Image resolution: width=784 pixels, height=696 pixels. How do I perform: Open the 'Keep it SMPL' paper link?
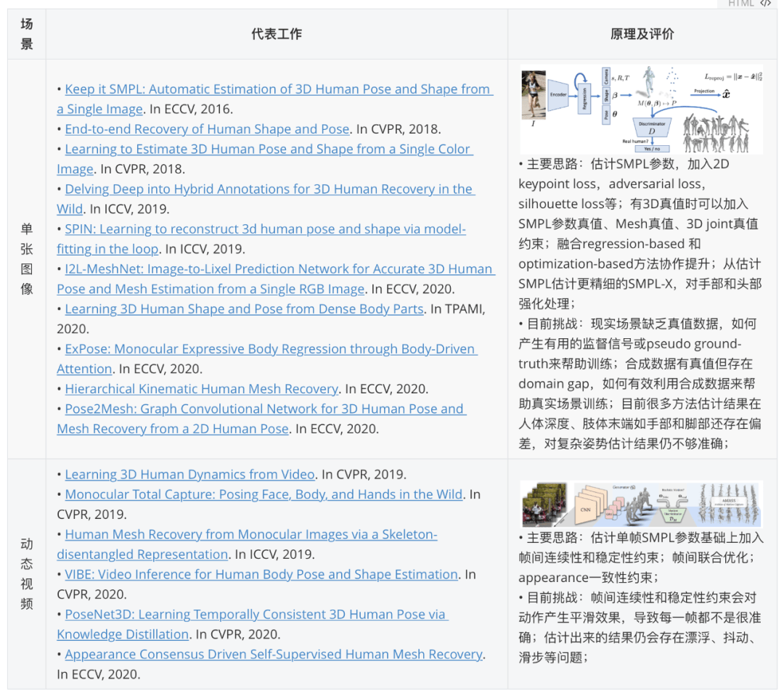[279, 89]
